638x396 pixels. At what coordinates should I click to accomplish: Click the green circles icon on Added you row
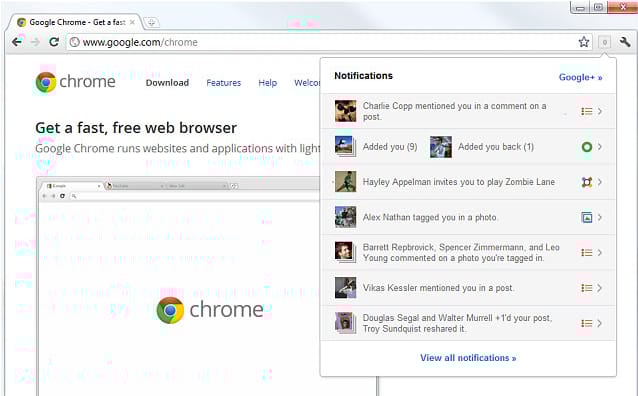click(x=586, y=147)
